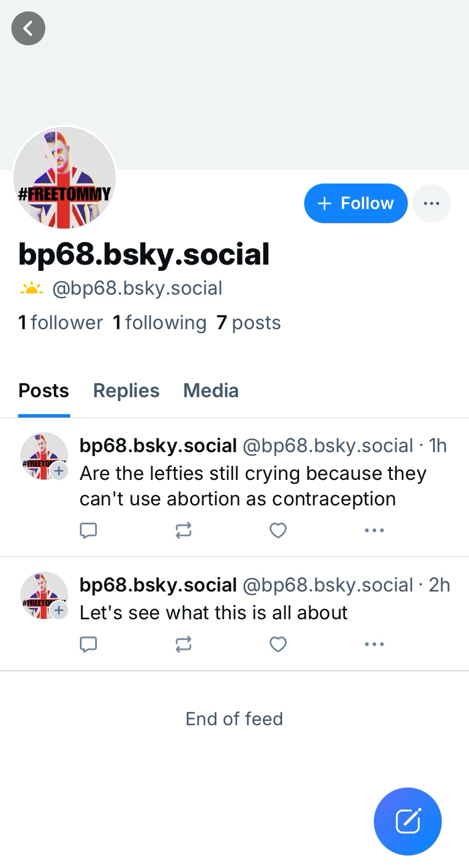Click the small avatar on the 2h post
The height and width of the screenshot is (868, 469).
click(x=43, y=595)
